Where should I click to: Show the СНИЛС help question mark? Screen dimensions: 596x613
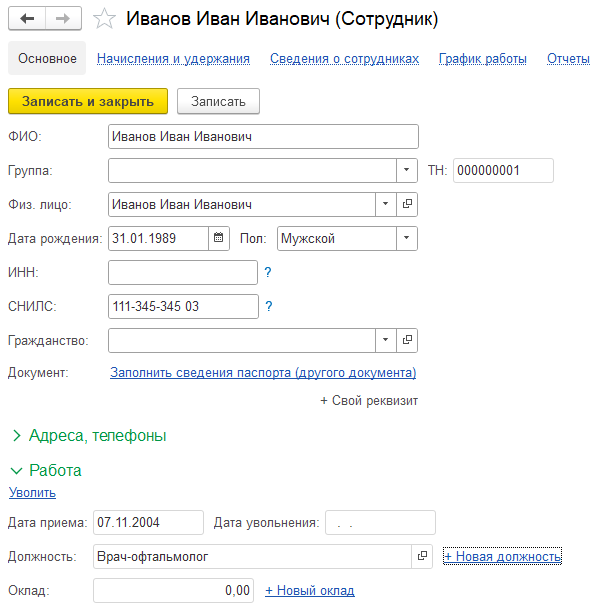268,306
